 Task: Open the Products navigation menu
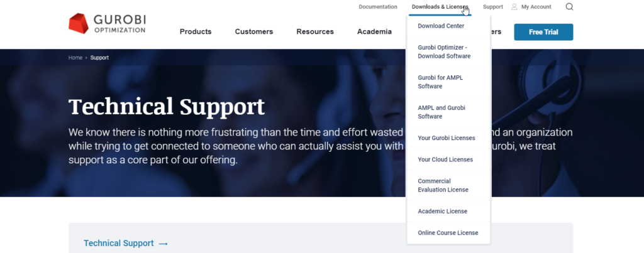[x=196, y=31]
